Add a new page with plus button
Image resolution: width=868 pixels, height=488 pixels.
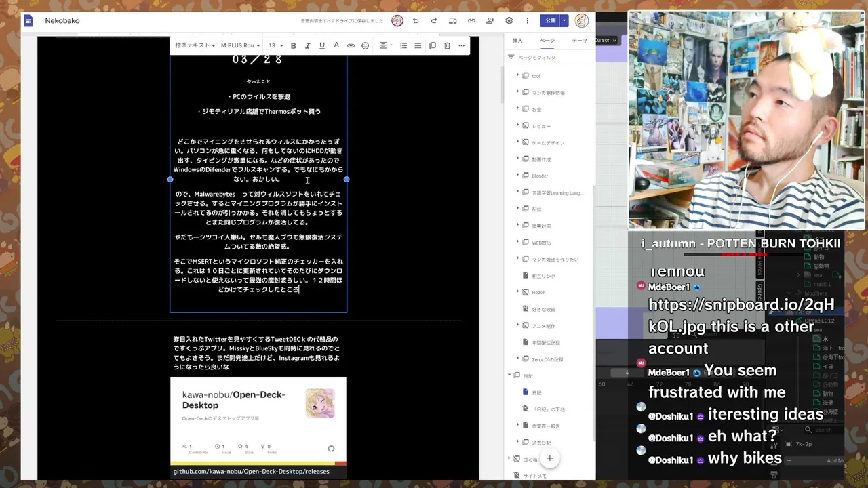pos(549,458)
